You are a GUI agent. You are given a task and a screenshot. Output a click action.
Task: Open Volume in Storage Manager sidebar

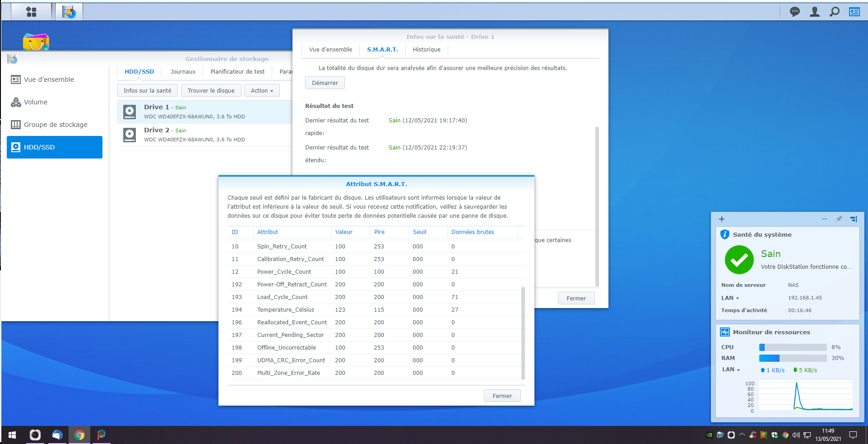[x=55, y=102]
